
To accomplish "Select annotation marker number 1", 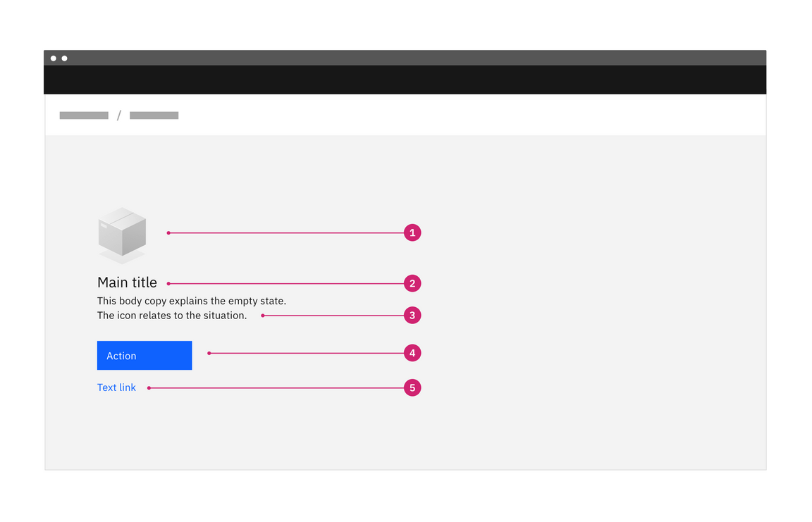I will click(412, 232).
